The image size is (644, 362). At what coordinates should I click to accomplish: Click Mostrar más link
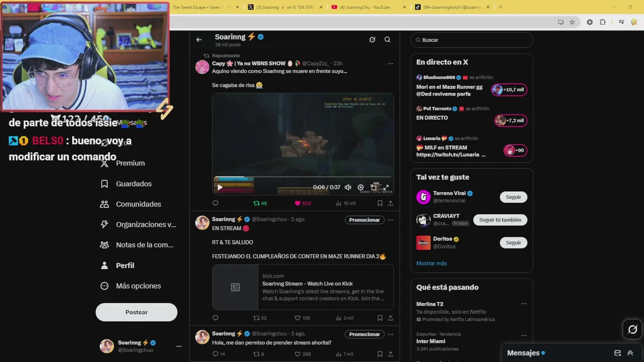(x=431, y=263)
